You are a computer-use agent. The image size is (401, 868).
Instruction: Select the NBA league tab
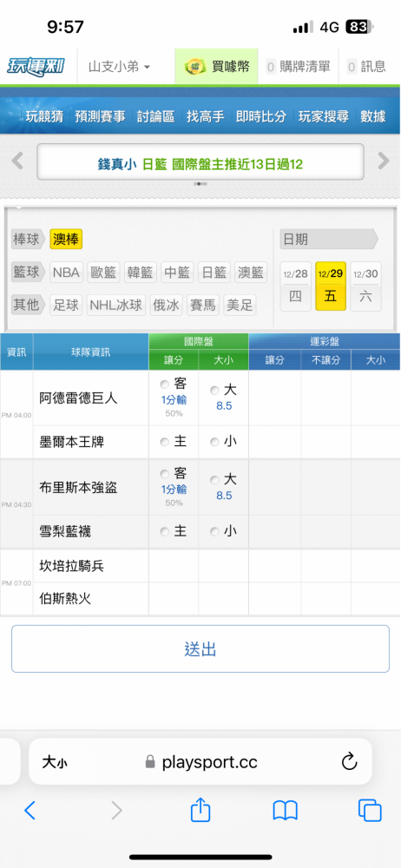pyautogui.click(x=67, y=273)
